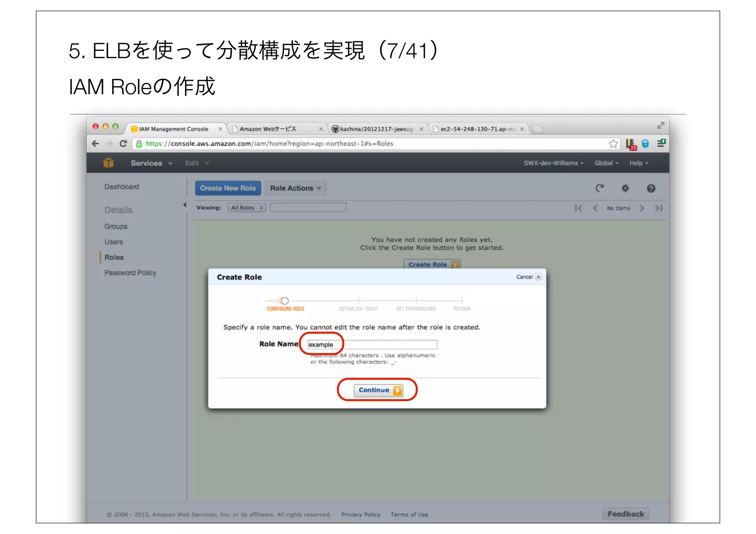This screenshot has height=534, width=756.
Task: Open the Edit dropdown menu
Action: coord(197,163)
